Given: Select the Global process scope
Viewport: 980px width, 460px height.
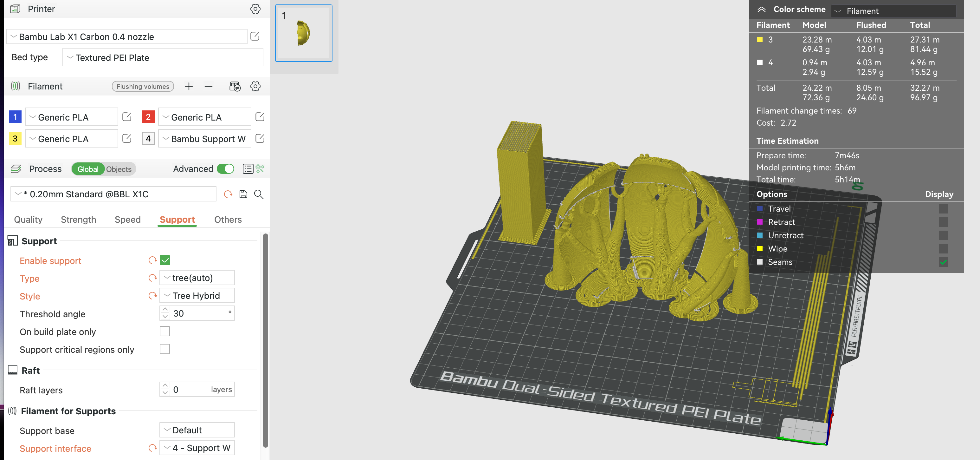Looking at the screenshot, I should [x=88, y=169].
